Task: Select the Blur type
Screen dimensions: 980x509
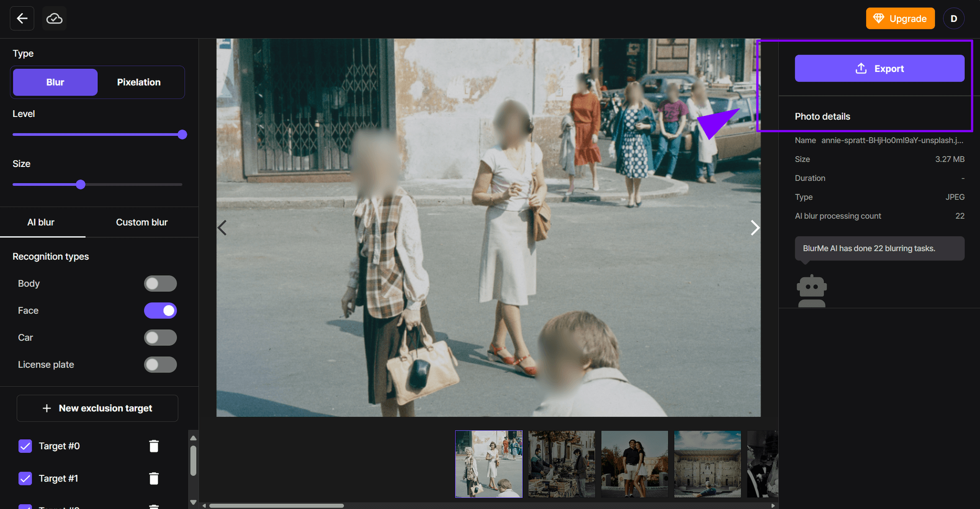Action: 55,82
